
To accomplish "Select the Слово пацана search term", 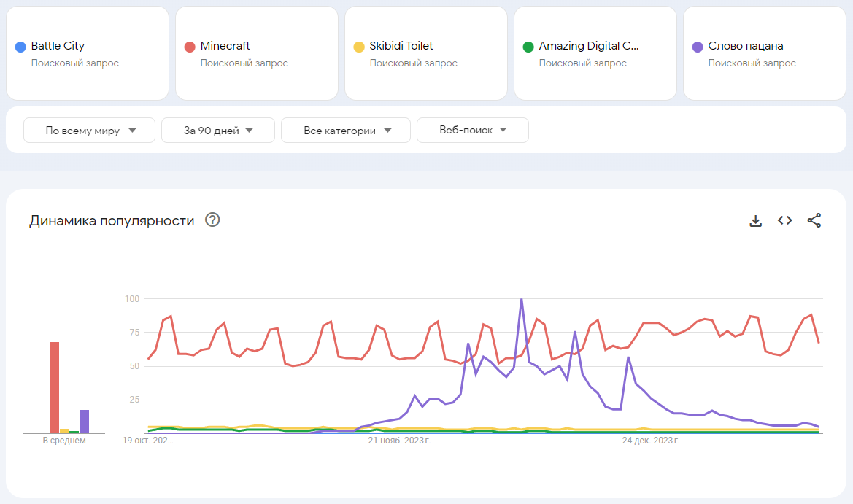I will pos(746,46).
